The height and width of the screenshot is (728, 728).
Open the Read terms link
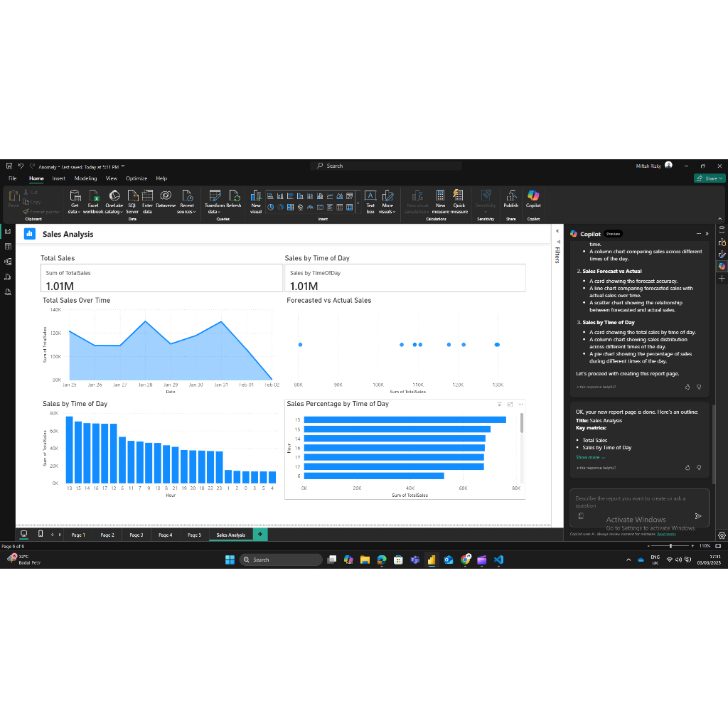coord(666,534)
